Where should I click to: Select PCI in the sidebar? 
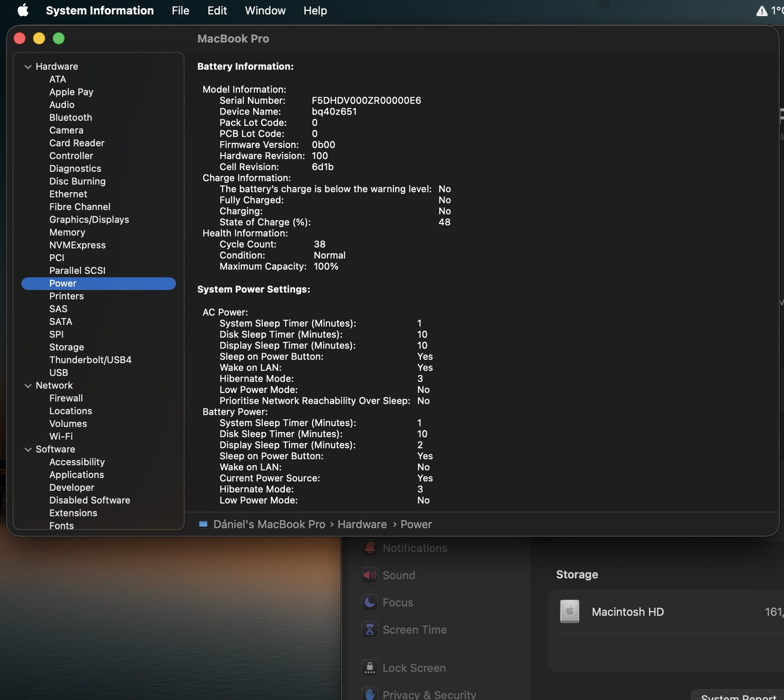click(x=57, y=258)
